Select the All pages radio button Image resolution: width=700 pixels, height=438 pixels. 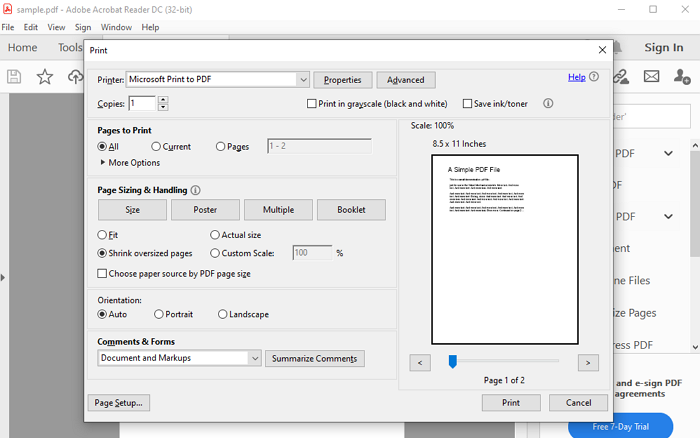(102, 146)
